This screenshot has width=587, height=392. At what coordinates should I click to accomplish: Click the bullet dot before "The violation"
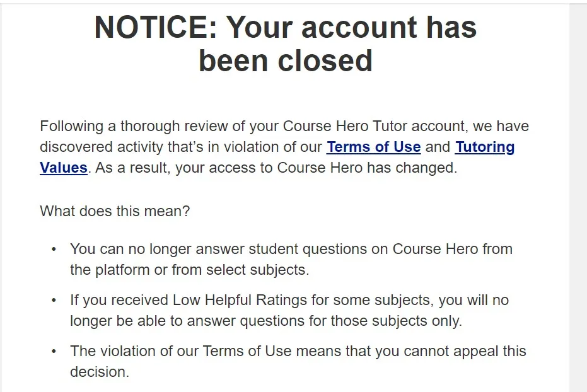click(x=54, y=352)
